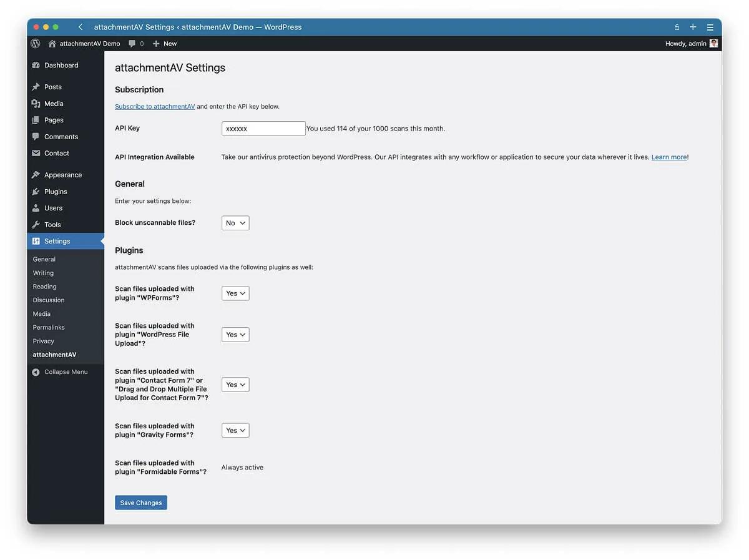749x560 pixels.
Task: Click the home icon beside attachmentAV Demo
Action: [52, 44]
